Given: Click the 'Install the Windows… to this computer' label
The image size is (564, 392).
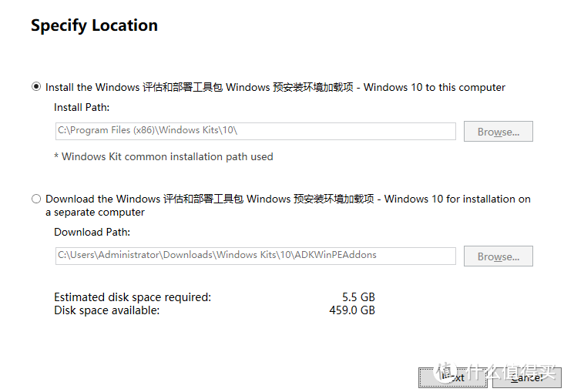Looking at the screenshot, I should tap(275, 87).
